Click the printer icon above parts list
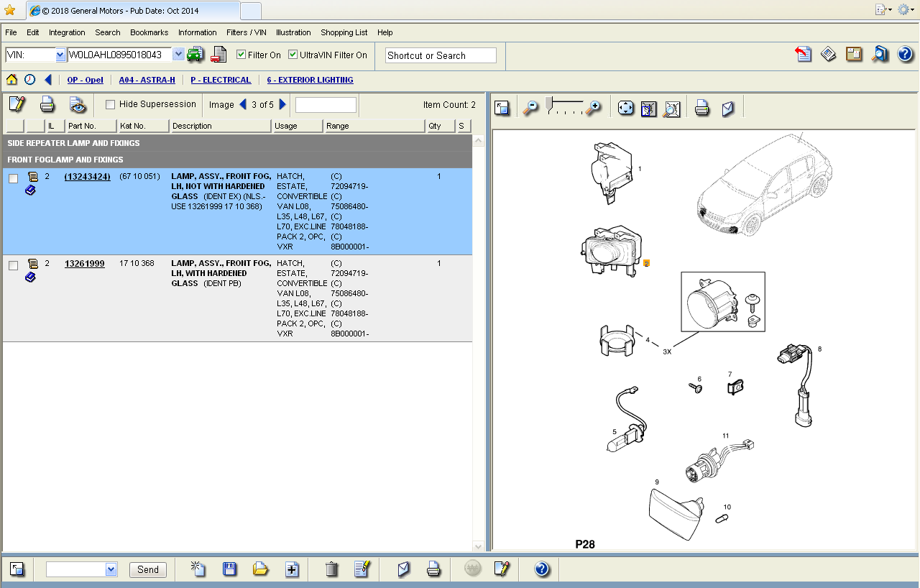Image resolution: width=920 pixels, height=588 pixels. (47, 105)
